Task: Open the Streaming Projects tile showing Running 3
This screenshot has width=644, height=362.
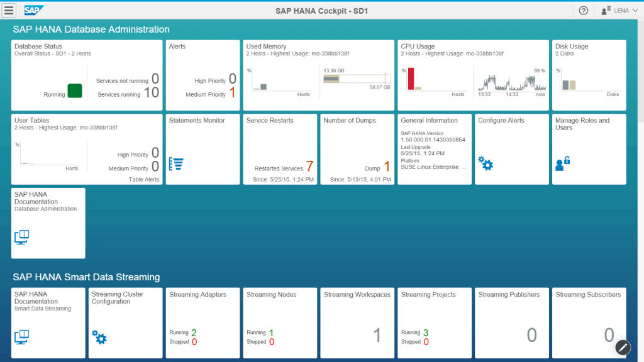Action: pos(434,322)
